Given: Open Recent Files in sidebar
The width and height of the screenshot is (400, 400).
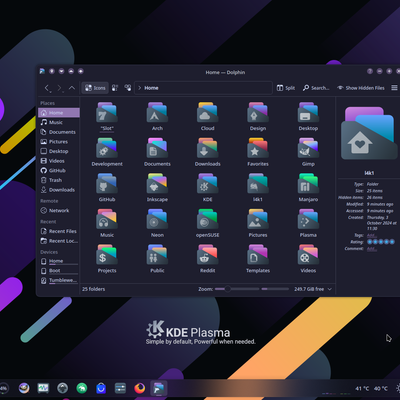Looking at the screenshot, I should click(59, 231).
